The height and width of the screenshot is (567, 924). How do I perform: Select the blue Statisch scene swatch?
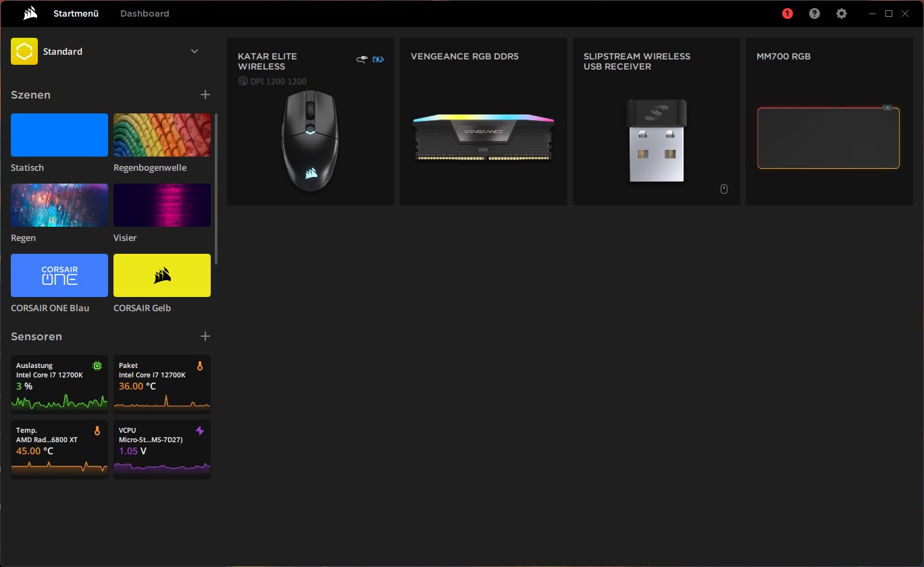click(59, 134)
